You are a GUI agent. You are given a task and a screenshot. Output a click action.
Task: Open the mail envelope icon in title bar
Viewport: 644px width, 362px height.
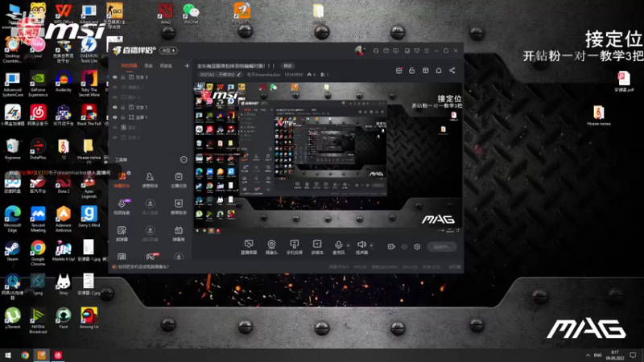click(x=386, y=51)
